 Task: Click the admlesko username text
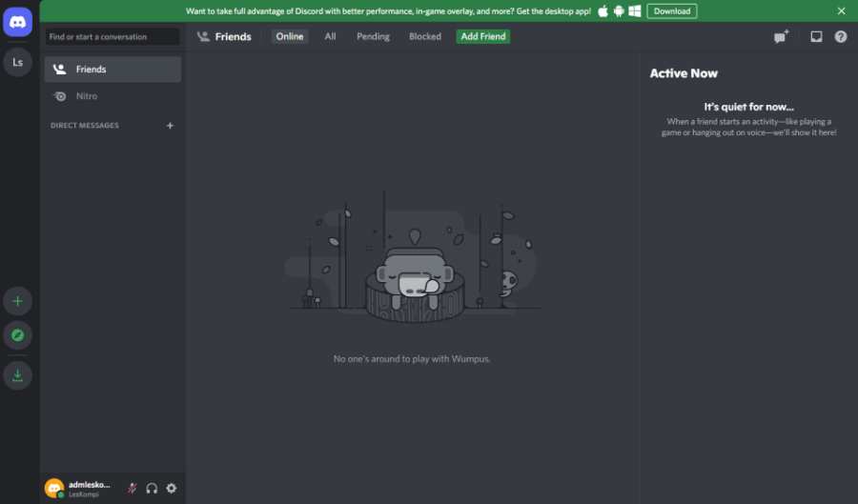click(90, 485)
